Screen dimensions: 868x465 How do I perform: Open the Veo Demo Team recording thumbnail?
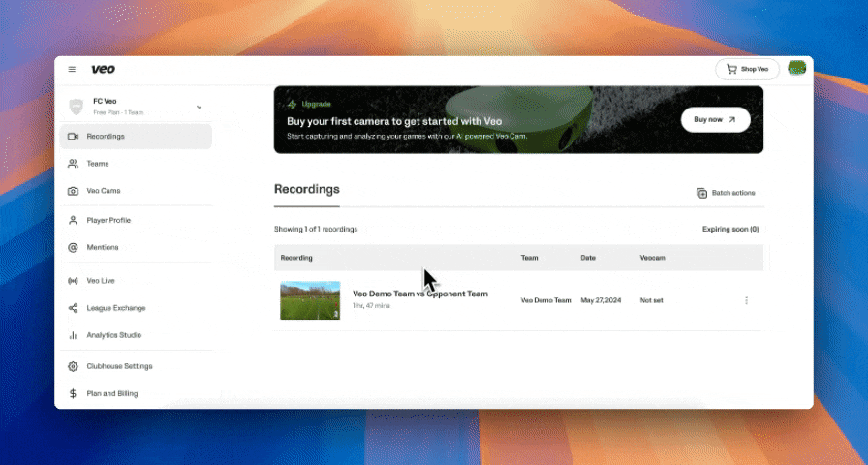(310, 300)
